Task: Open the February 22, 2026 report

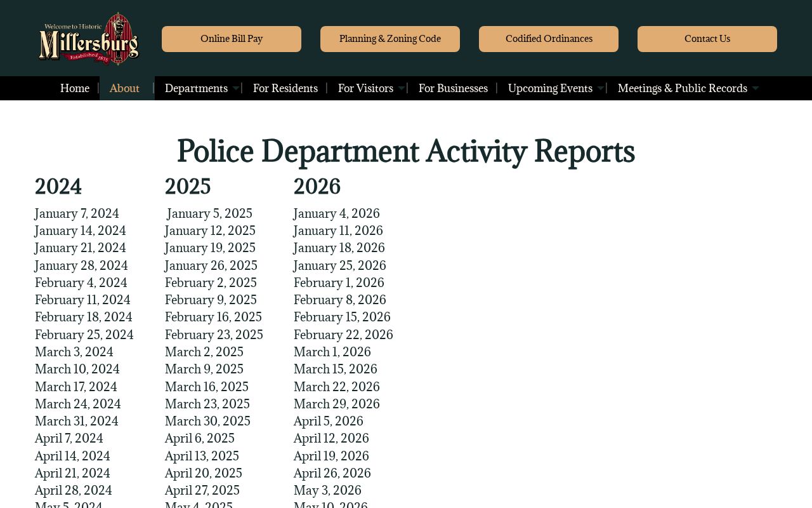Action: coord(343,335)
